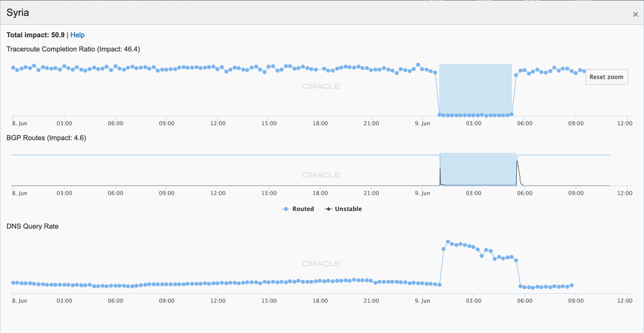The width and height of the screenshot is (644, 333).
Task: Toggle the Unstable series in the legend
Action: click(x=343, y=209)
